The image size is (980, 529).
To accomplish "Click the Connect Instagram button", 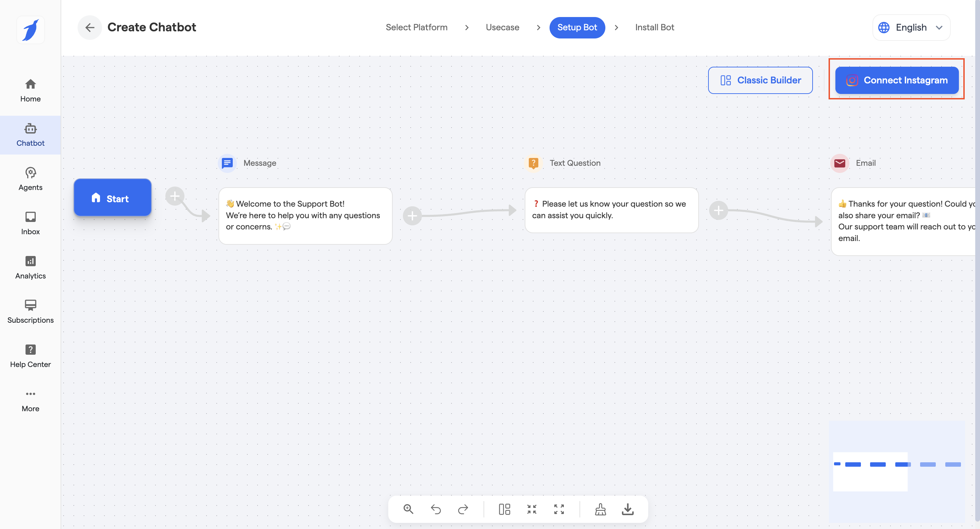I will pos(897,80).
